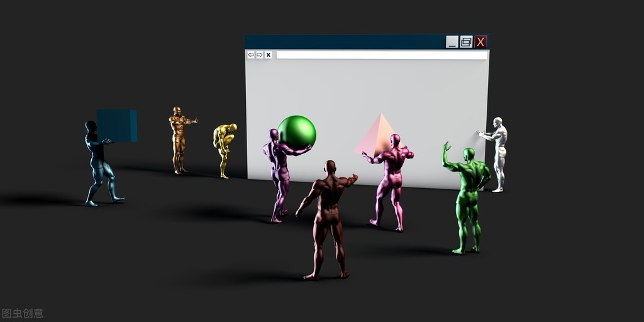
Task: Close the window with red X
Action: [480, 42]
